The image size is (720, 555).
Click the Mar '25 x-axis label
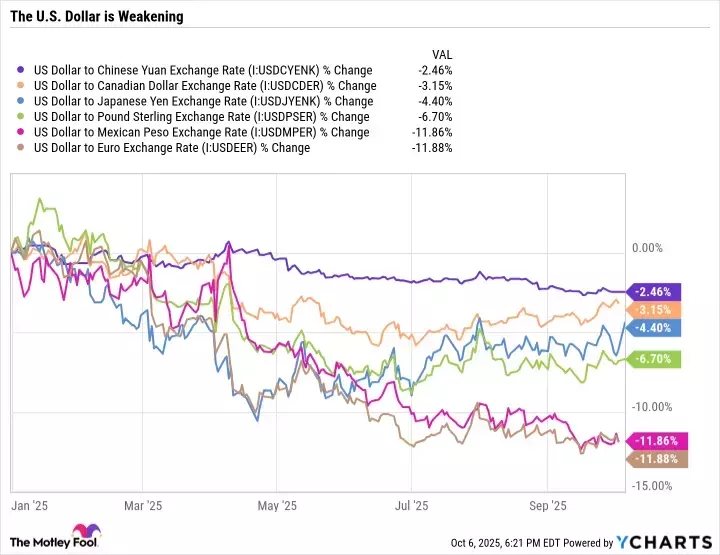pyautogui.click(x=145, y=504)
